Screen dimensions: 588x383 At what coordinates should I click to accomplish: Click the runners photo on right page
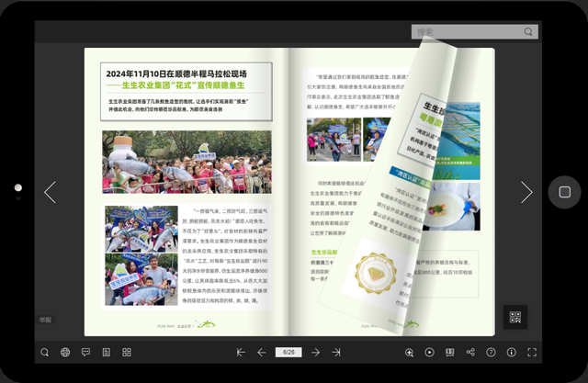point(334,140)
